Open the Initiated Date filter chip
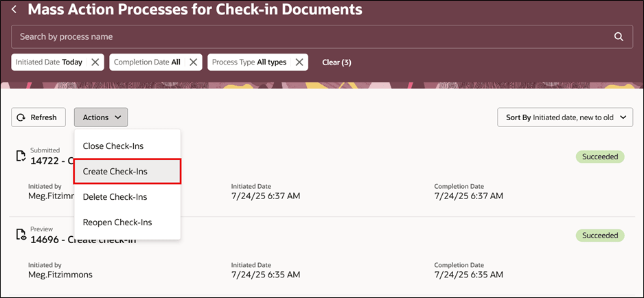Viewport: 644px width, 298px height. 49,62
